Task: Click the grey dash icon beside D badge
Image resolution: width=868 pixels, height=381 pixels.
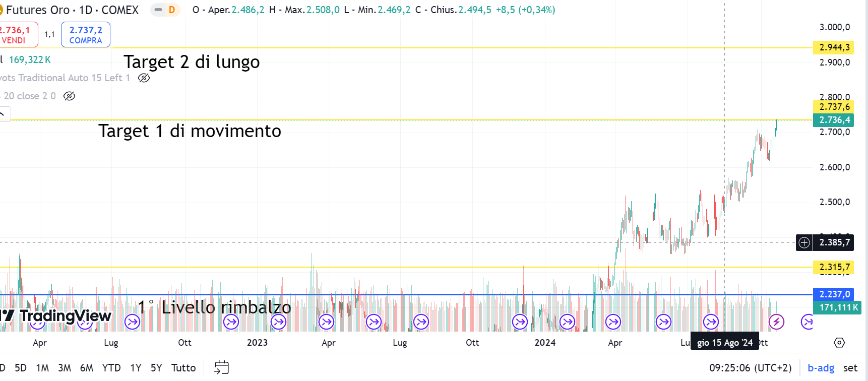Action: click(158, 10)
